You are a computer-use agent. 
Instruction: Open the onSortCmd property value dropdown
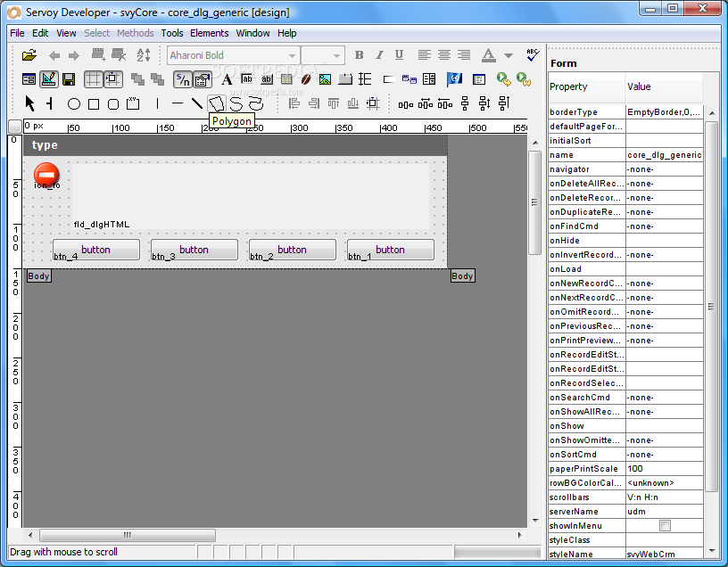664,455
